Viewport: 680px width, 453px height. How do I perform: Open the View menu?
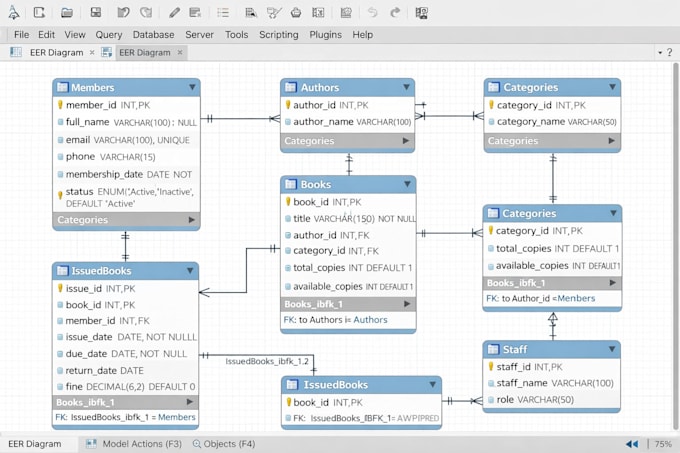click(75, 35)
